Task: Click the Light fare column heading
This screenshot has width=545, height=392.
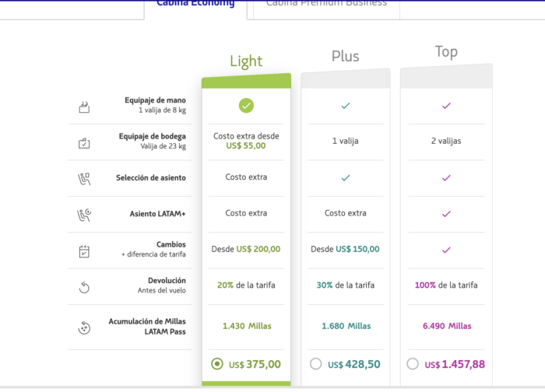Action: tap(246, 61)
